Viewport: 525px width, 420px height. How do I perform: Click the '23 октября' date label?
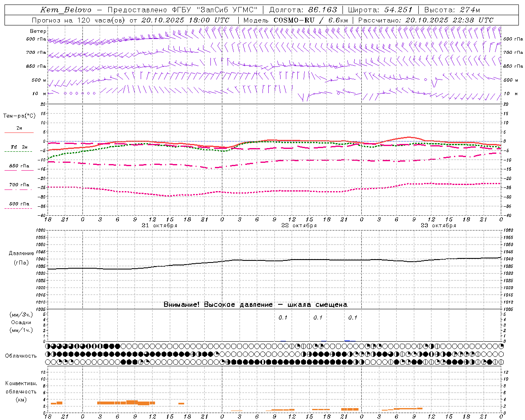pos(438,226)
